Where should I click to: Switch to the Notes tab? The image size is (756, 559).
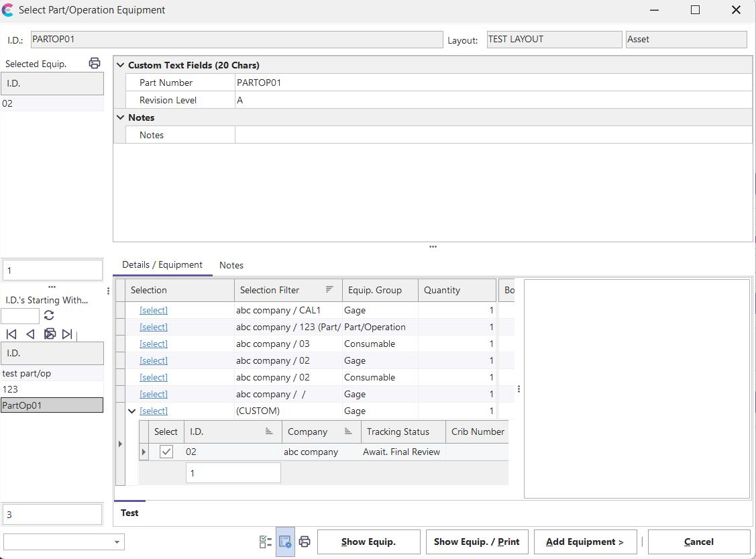coord(231,265)
